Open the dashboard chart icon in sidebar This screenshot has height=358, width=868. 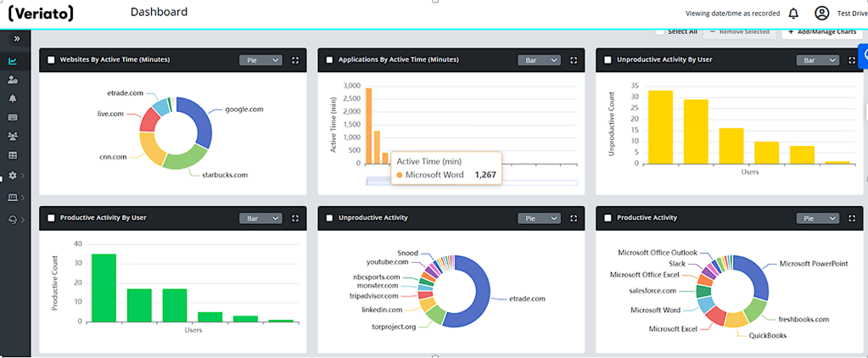tap(13, 61)
